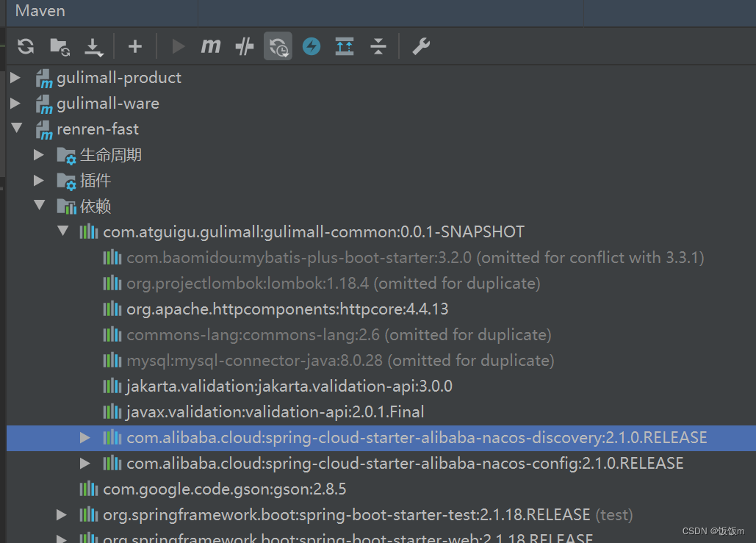Run Maven build play button
This screenshot has height=543, width=756.
(x=178, y=46)
